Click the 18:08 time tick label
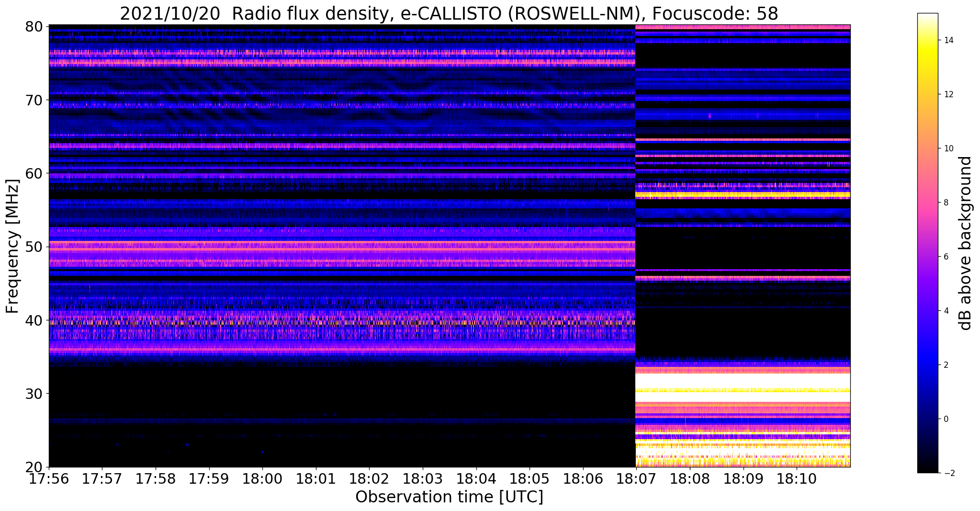 click(690, 479)
